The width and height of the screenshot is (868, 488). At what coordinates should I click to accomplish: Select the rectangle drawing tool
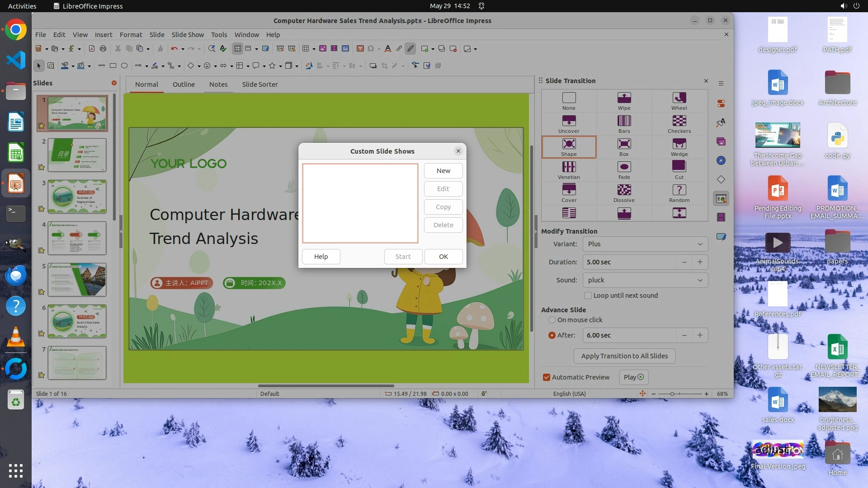click(x=113, y=66)
